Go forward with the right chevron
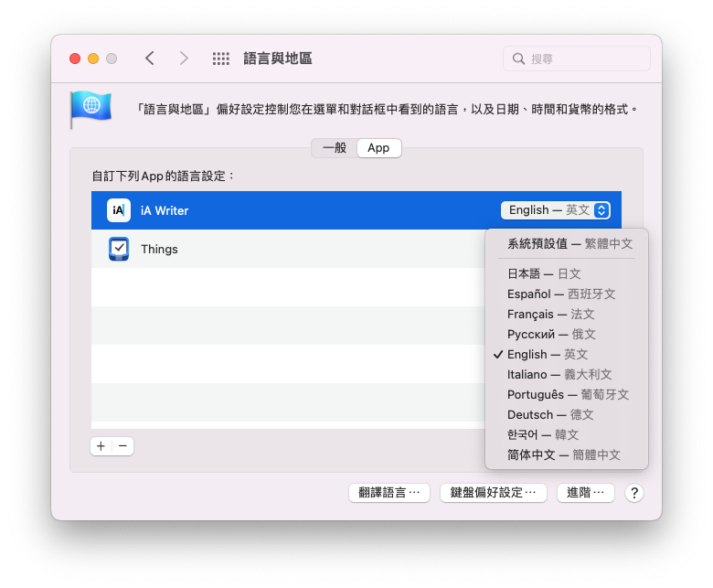 tap(184, 59)
